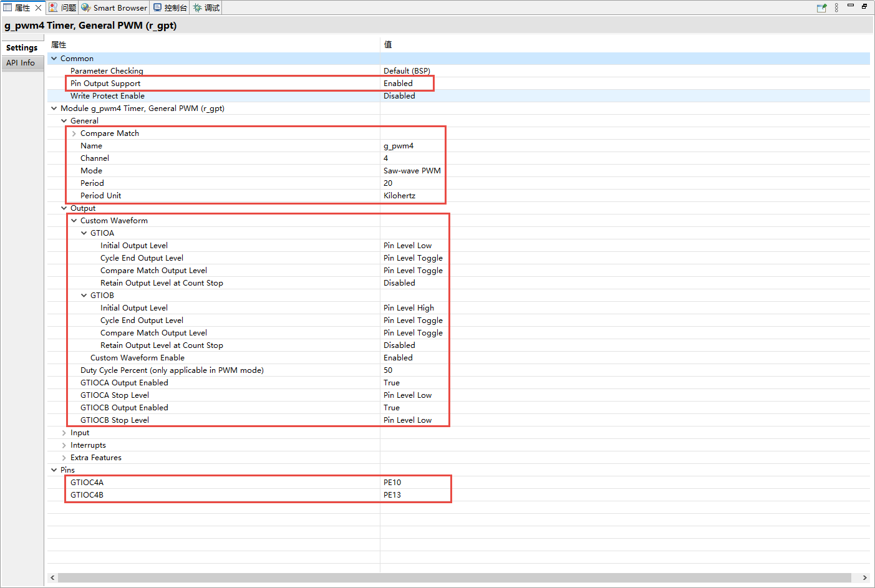
Task: Click the GTIOC4B pin value PE13
Action: (392, 495)
